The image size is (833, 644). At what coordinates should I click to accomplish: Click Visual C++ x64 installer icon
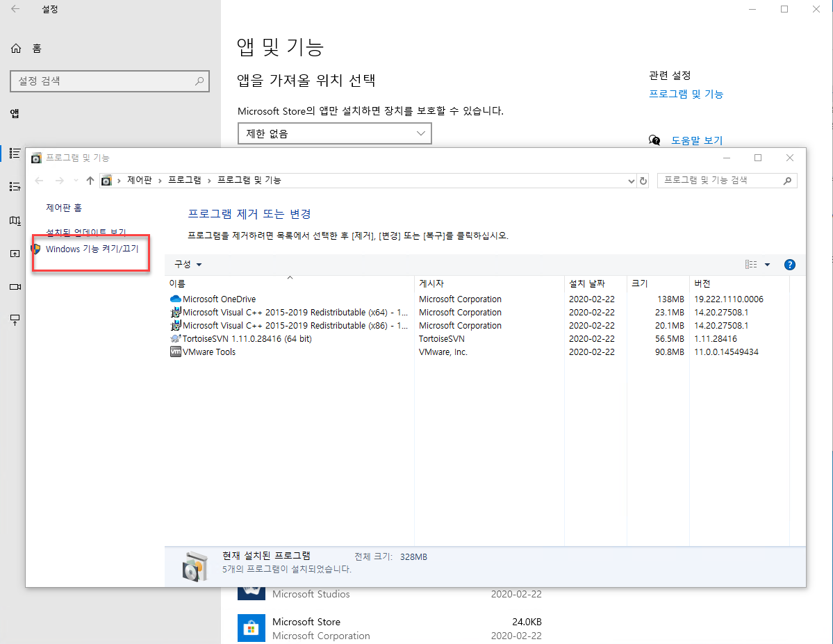175,313
